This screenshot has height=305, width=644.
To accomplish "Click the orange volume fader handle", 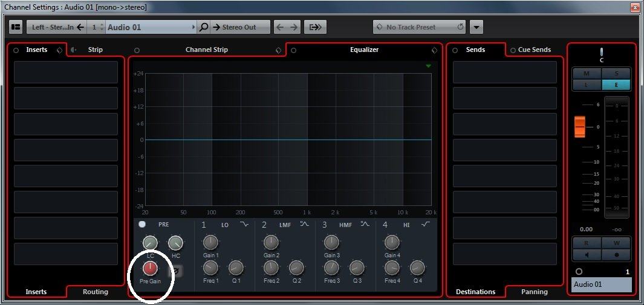I will click(580, 127).
